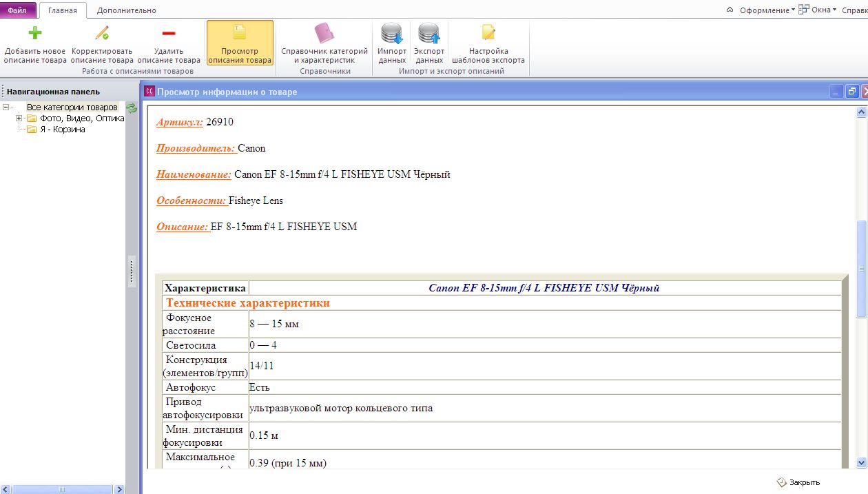Collapse Все категории товаров tree node
The width and height of the screenshot is (868, 494).
pyautogui.click(x=6, y=107)
